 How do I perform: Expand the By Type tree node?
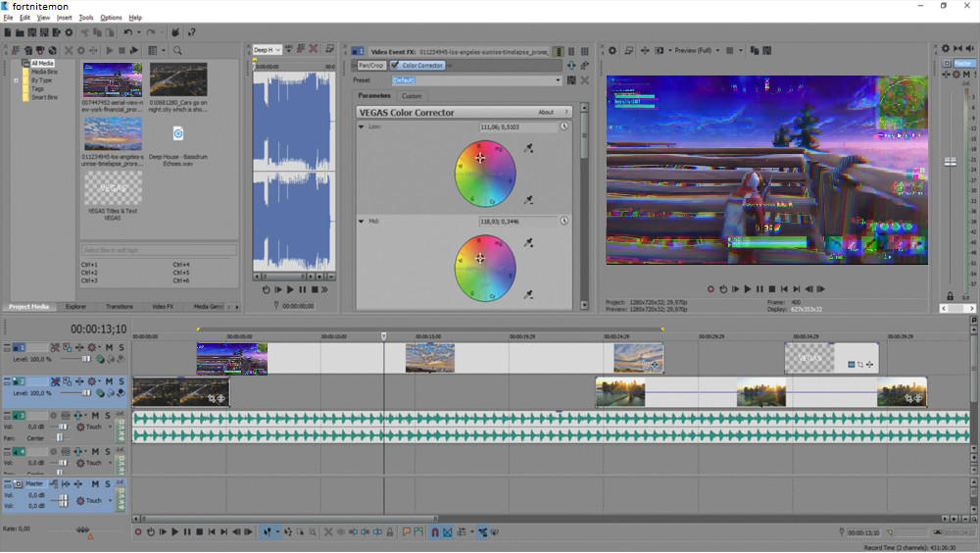click(x=17, y=80)
